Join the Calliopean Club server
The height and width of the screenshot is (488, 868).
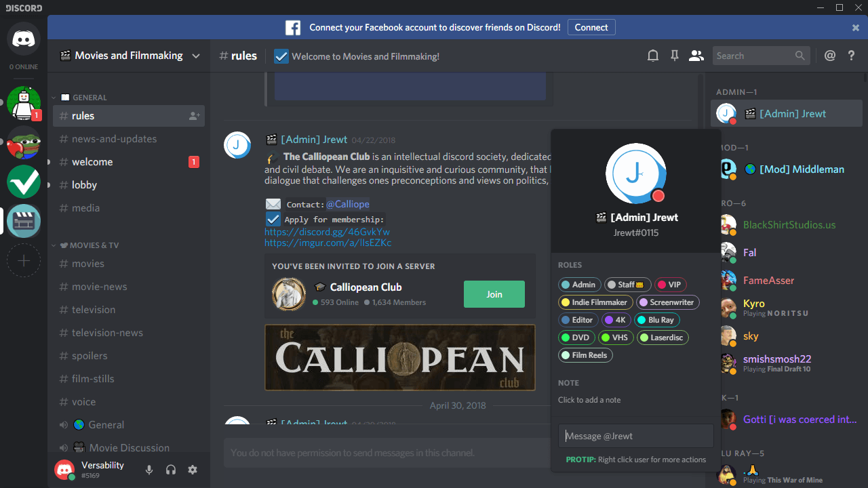coord(494,293)
